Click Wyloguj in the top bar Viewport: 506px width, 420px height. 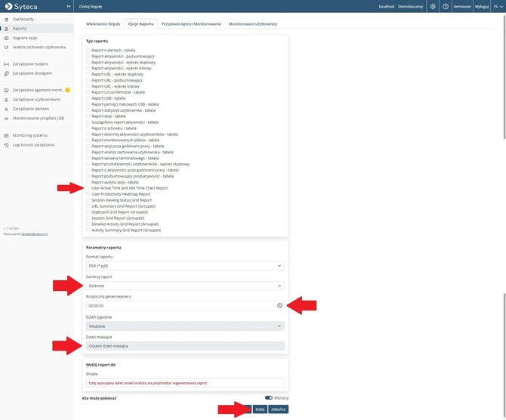[x=481, y=6]
